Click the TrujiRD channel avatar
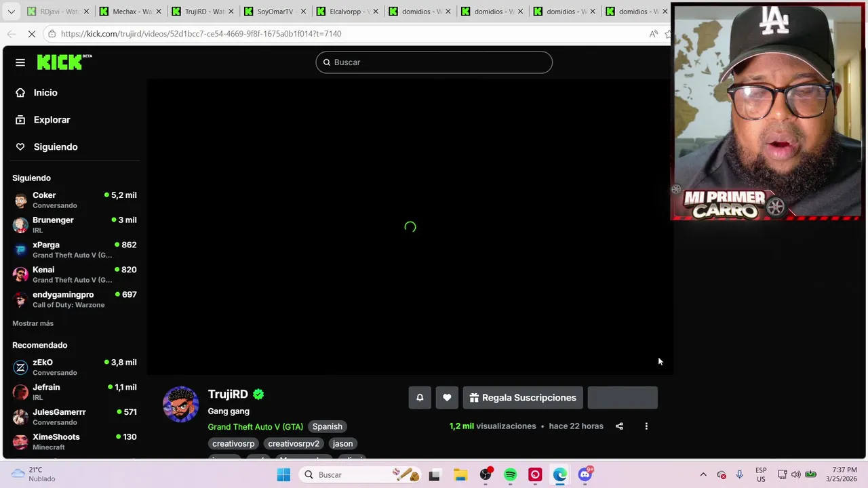868x488 pixels. click(181, 405)
